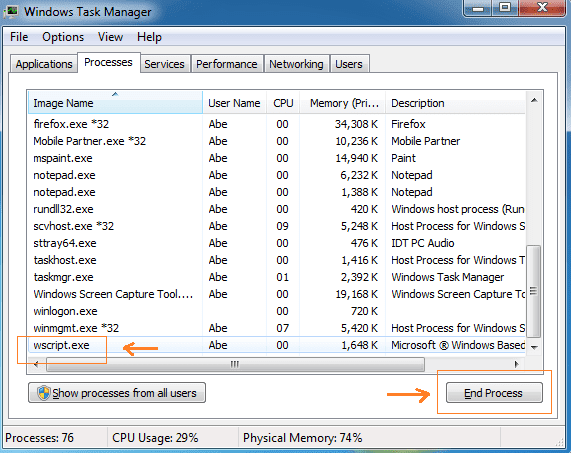
Task: Click the horizontal scroll right arrow
Action: [516, 364]
